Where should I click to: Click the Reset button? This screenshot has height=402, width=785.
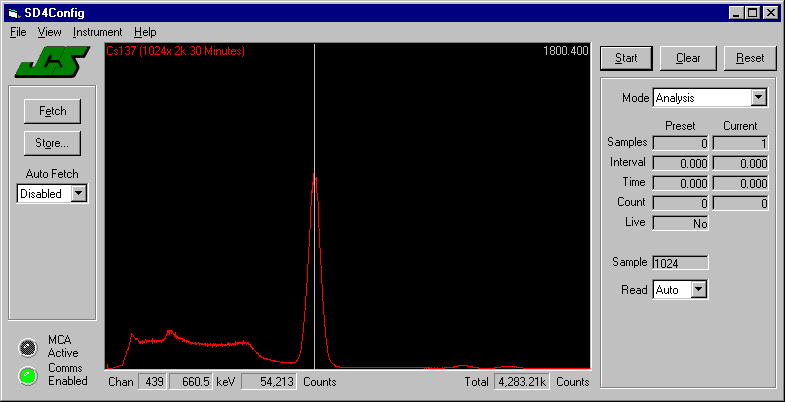pyautogui.click(x=750, y=58)
